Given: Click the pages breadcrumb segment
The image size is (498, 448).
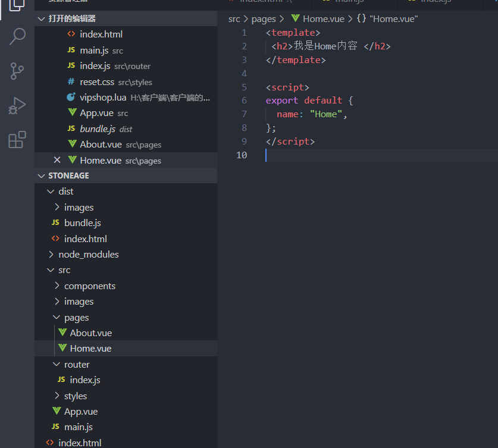Looking at the screenshot, I should [x=264, y=19].
